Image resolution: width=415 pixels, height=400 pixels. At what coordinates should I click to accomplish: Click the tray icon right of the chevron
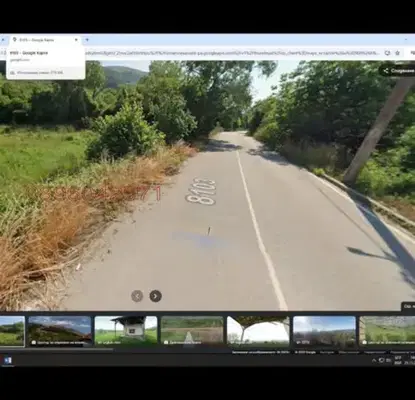coord(382,360)
